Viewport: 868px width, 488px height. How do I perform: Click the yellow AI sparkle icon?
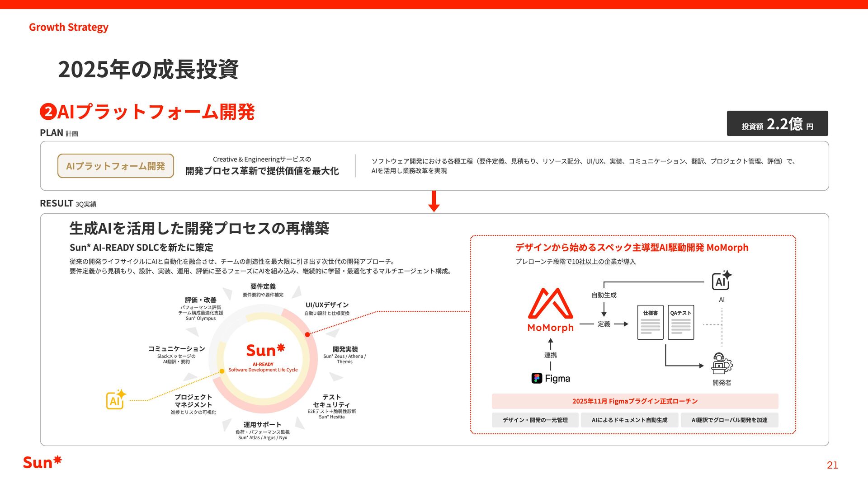[116, 399]
